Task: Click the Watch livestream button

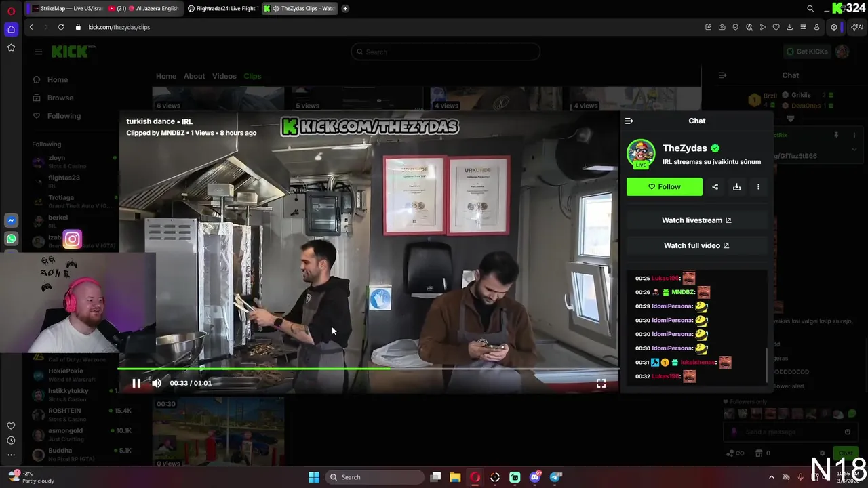Action: 696,220
